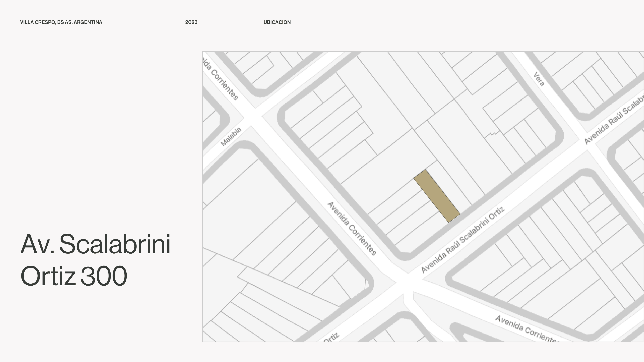Viewport: 644px width, 362px height.
Task: Click the truncated "ida Corrientes" map label
Action: click(220, 79)
